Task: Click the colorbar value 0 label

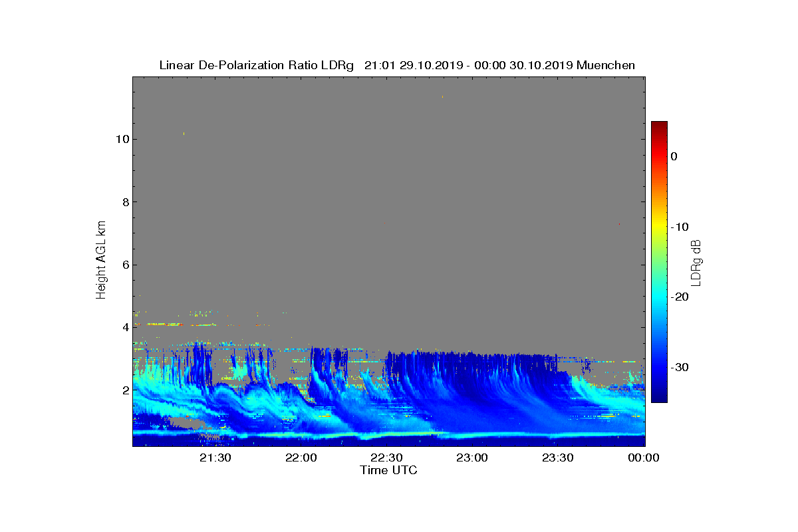Action: 674,156
